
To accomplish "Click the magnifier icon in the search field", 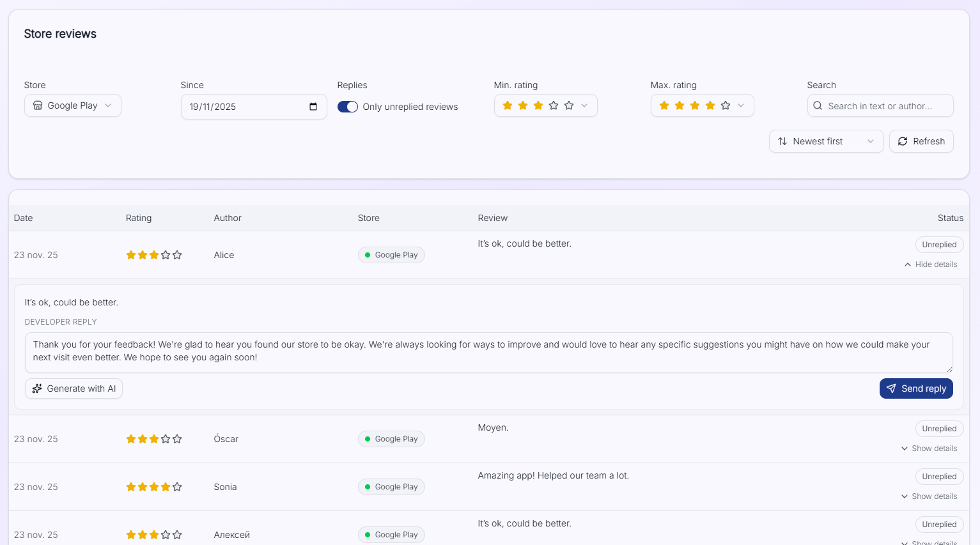I will [818, 105].
